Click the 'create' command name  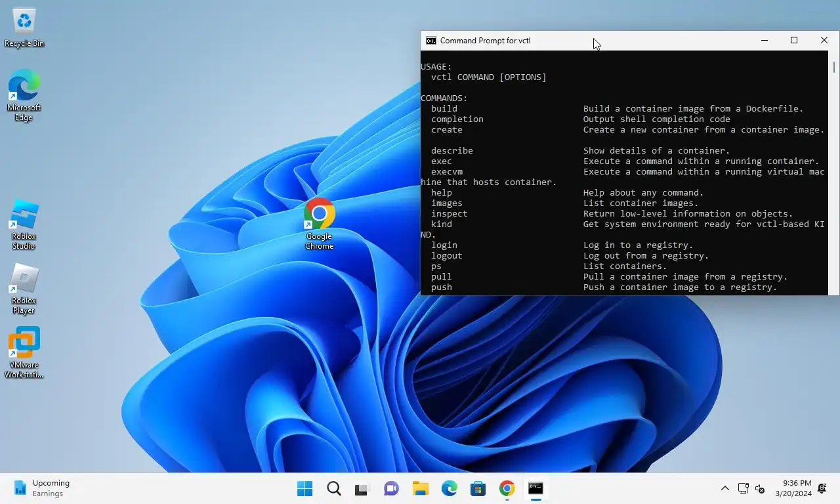pos(447,130)
